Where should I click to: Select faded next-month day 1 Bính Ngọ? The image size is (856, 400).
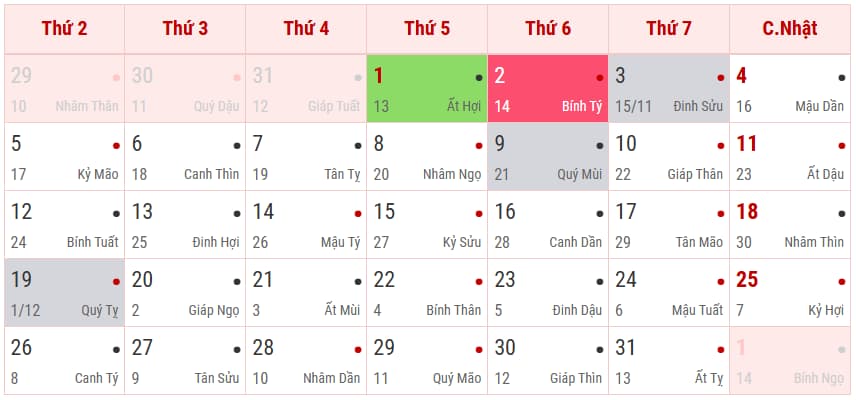pos(790,361)
